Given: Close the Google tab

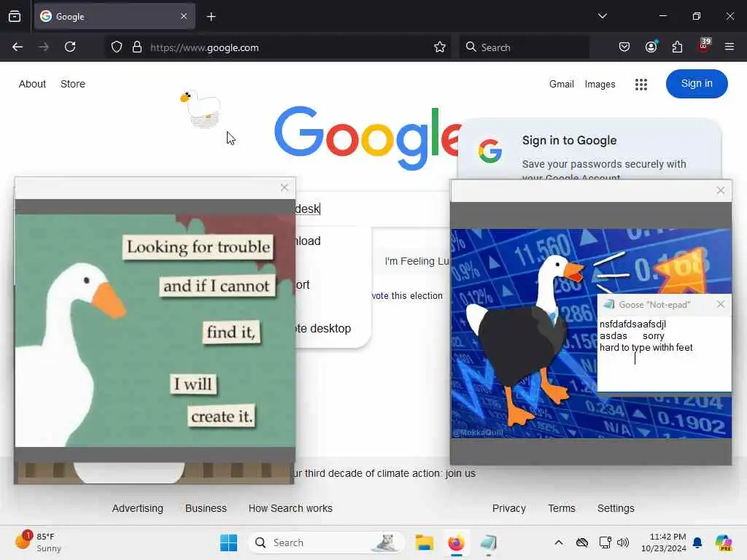Looking at the screenshot, I should point(184,16).
